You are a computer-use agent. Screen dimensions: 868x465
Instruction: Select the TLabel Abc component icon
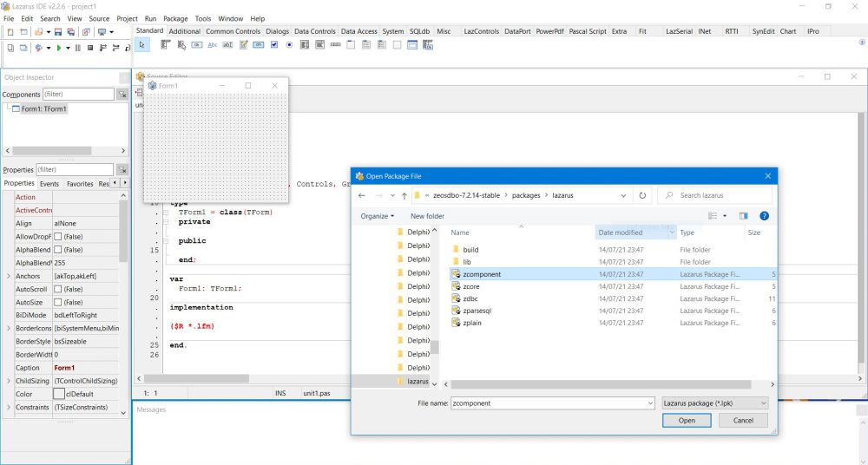point(212,45)
